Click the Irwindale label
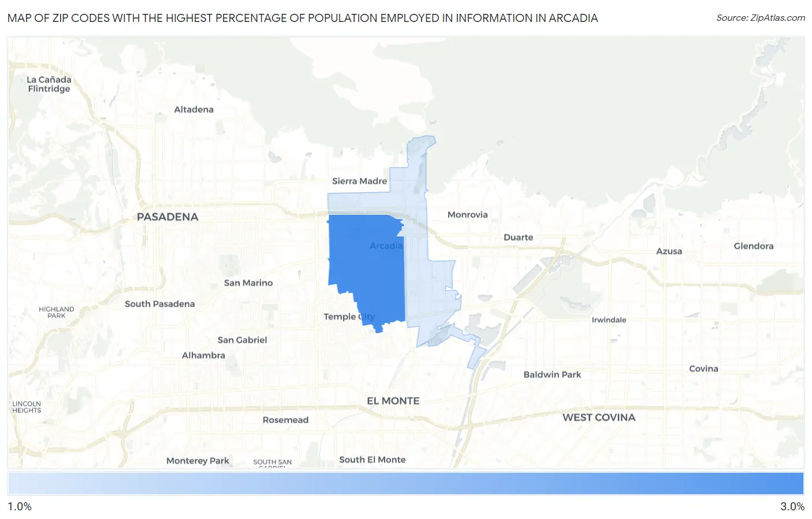The width and height of the screenshot is (812, 519). (609, 320)
